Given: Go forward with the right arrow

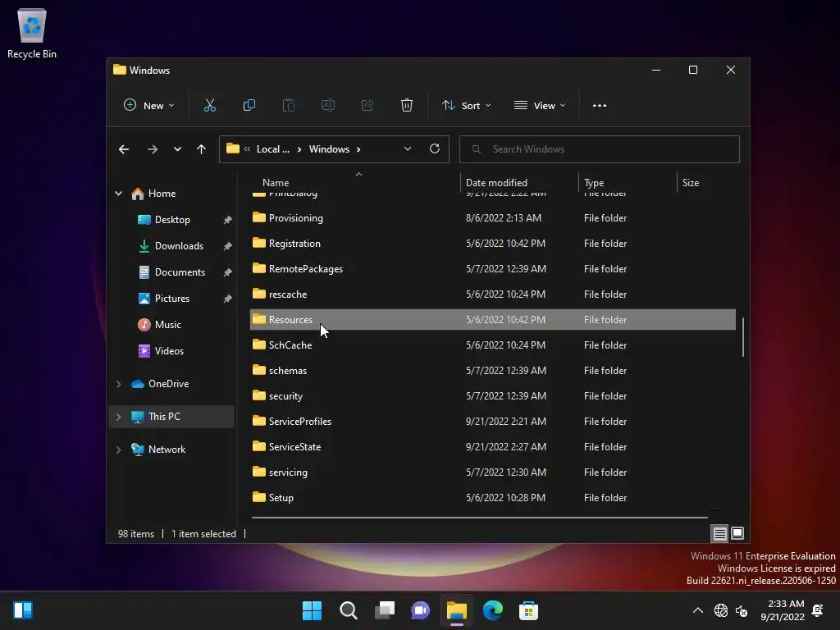Looking at the screenshot, I should pos(153,149).
